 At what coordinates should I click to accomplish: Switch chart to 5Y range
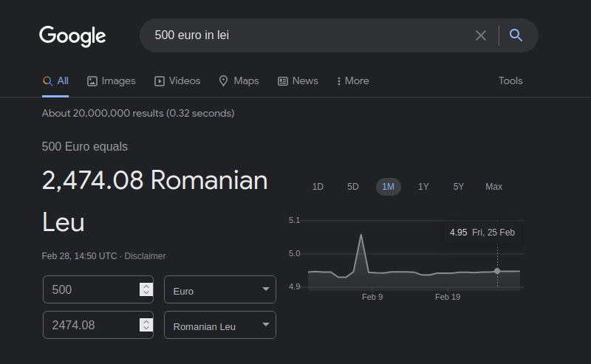[458, 187]
